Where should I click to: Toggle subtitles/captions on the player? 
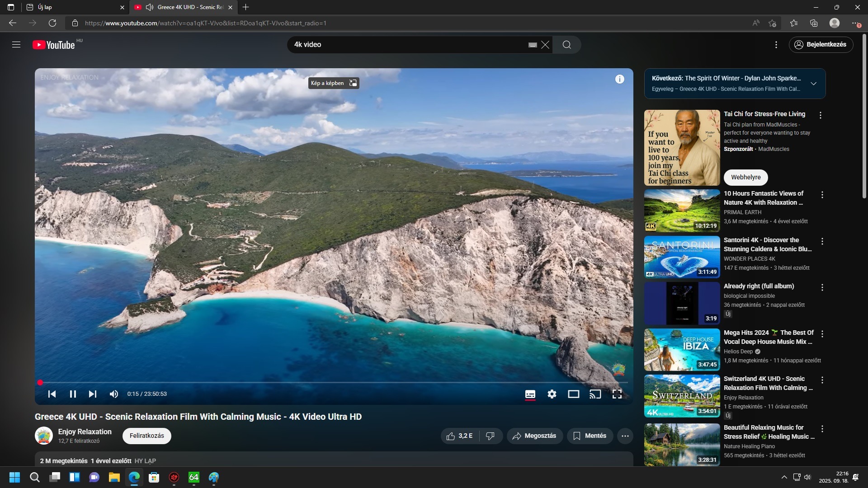pos(530,394)
